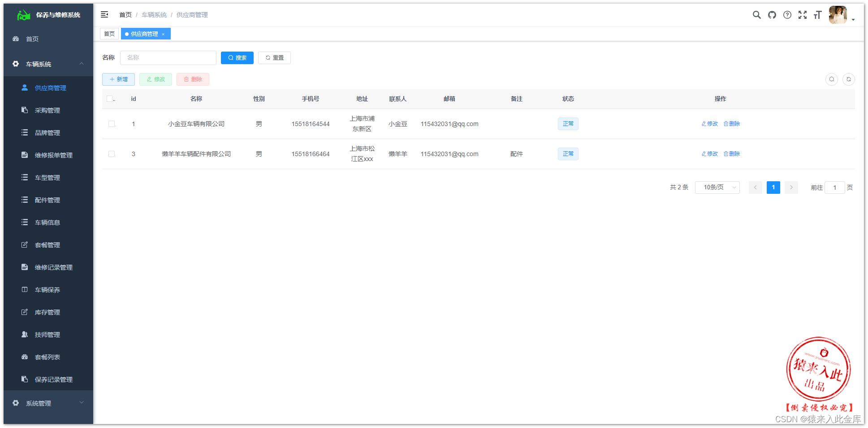Click the red 删除 toolbar button
This screenshot has height=428, width=868.
coord(193,79)
